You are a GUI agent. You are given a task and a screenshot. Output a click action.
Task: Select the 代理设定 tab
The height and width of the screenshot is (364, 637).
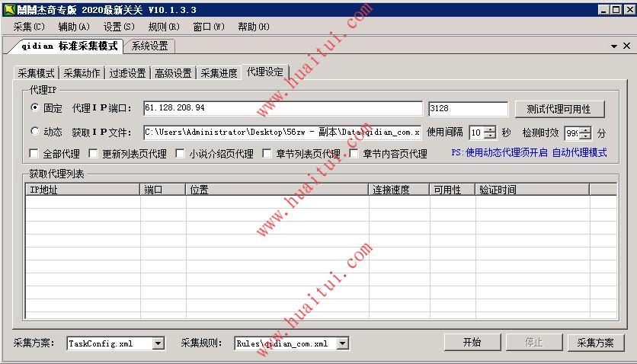coord(265,72)
